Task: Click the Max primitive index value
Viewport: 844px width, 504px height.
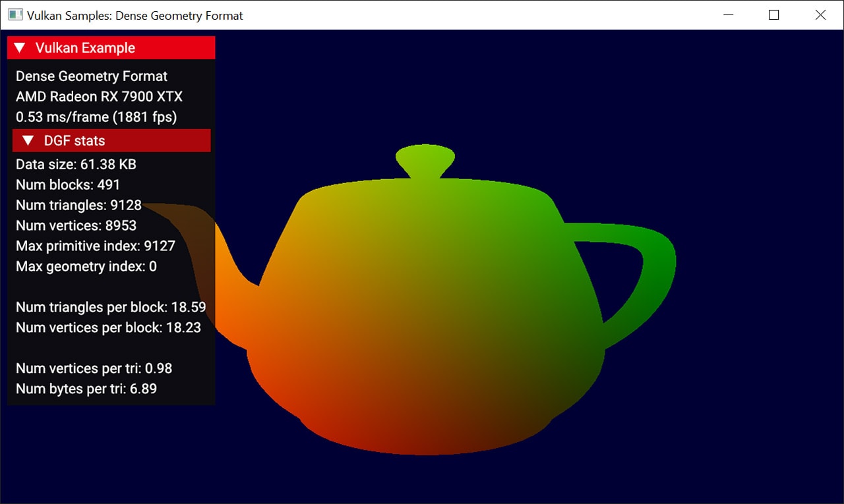Action: [x=160, y=246]
